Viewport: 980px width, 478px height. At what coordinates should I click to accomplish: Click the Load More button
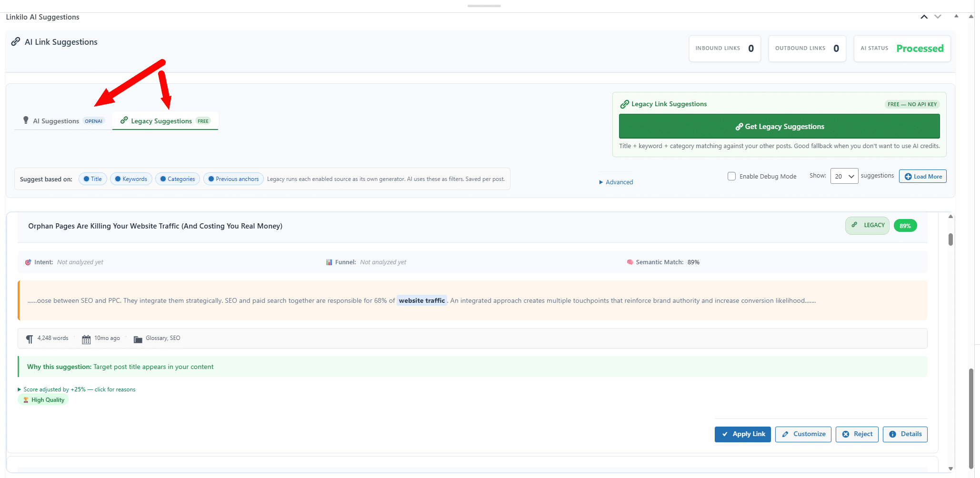point(922,176)
